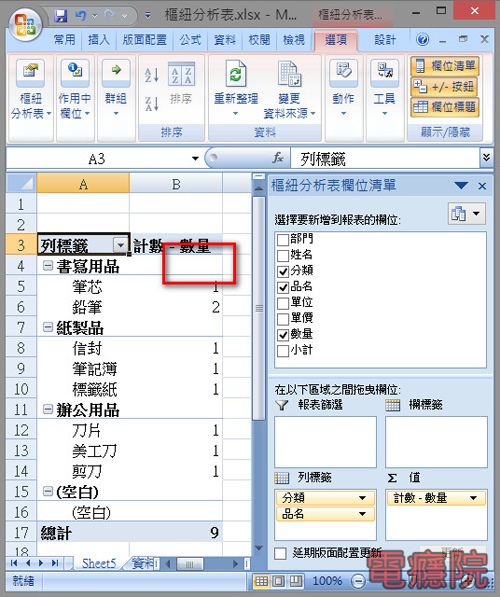Switch to the 版面配置 ribbon tab

(144, 40)
